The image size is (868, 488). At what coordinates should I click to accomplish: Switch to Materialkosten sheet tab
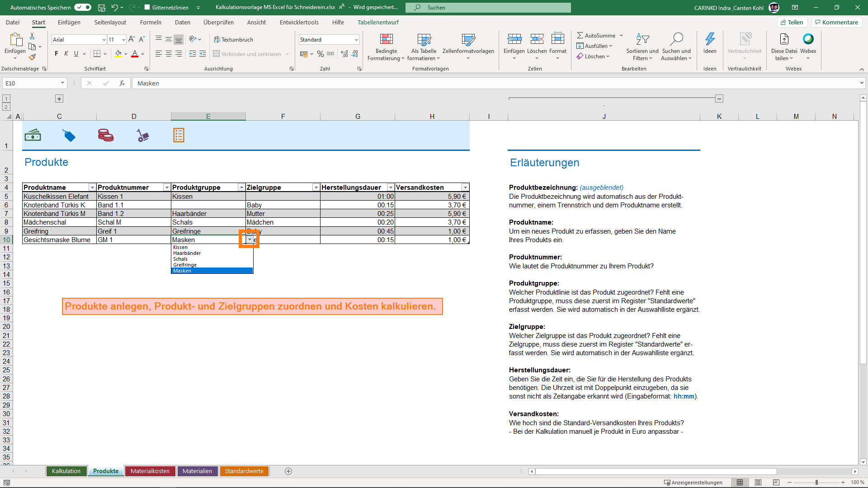coord(150,471)
